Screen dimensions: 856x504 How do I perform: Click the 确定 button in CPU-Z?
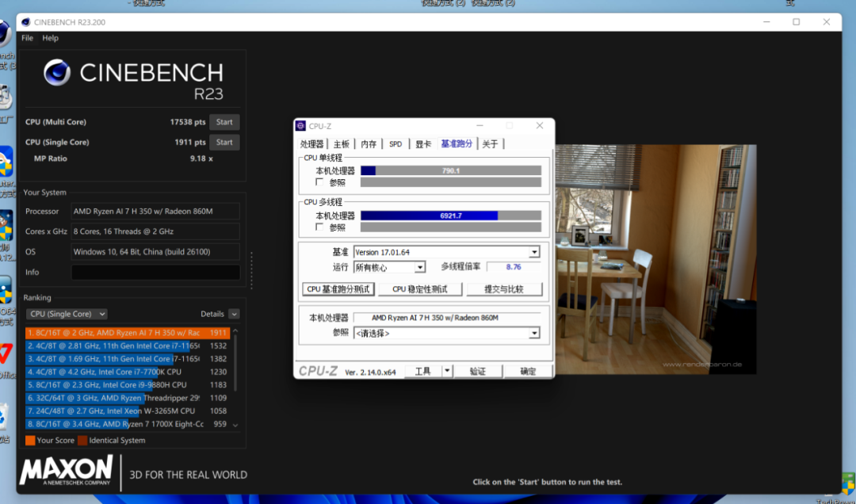528,372
